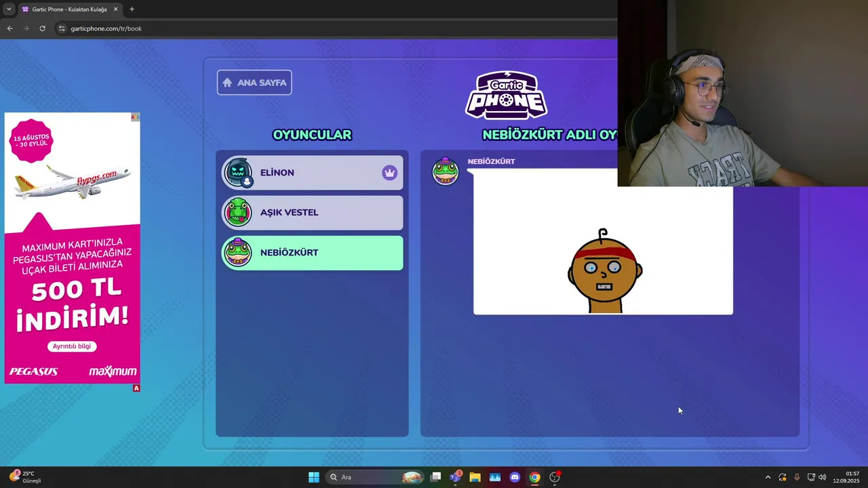Select player NEBİÖZKÜRT in the players list
The image size is (868, 488).
313,253
